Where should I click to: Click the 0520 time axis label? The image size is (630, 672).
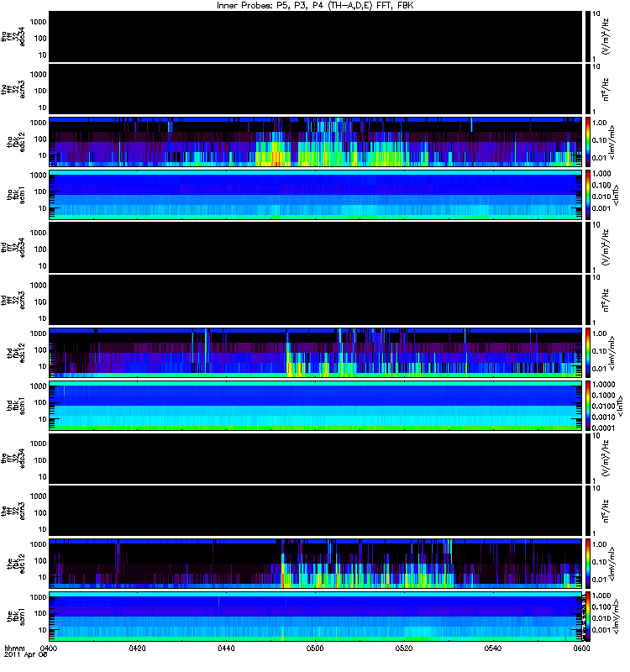[404, 648]
